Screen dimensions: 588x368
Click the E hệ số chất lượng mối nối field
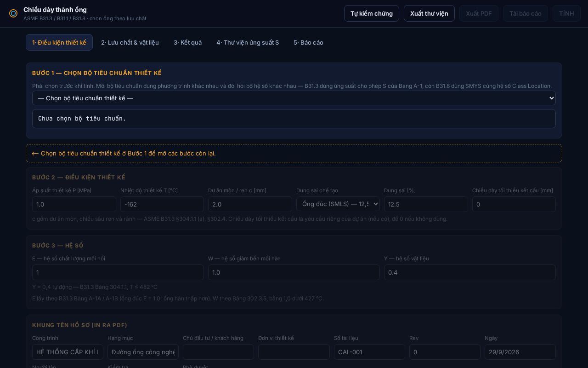[118, 272]
